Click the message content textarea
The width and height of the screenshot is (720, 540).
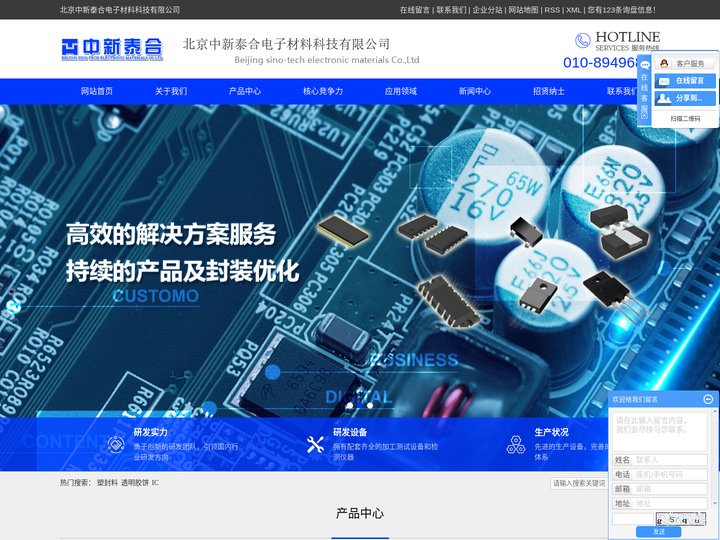pos(659,432)
